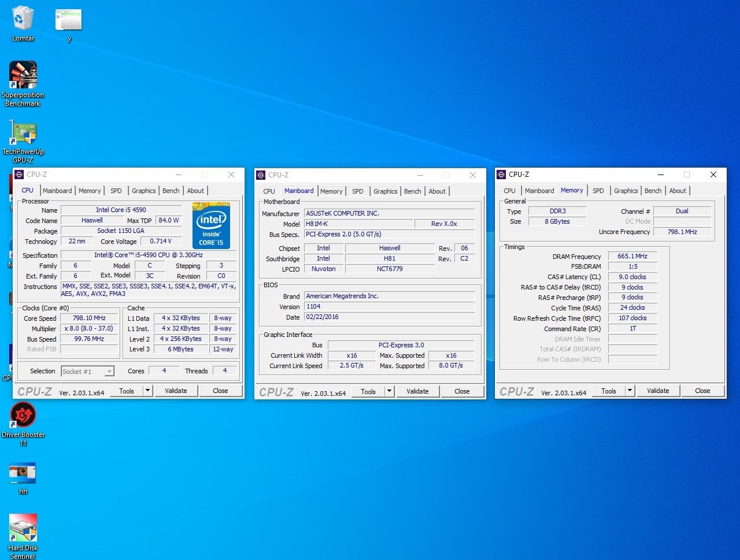Open Mainboard tab in right CPU-Z window
Image resolution: width=740 pixels, height=560 pixels.
pyautogui.click(x=539, y=191)
